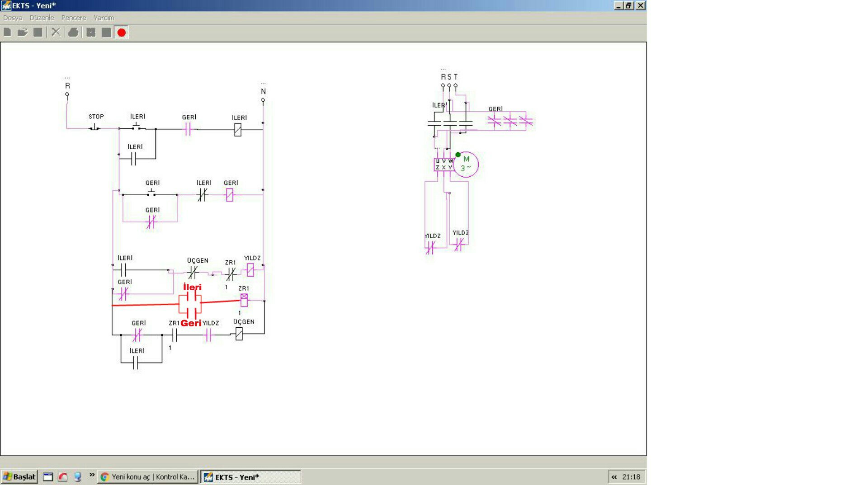
Task: Click the Open file toolbar icon
Action: [x=23, y=32]
